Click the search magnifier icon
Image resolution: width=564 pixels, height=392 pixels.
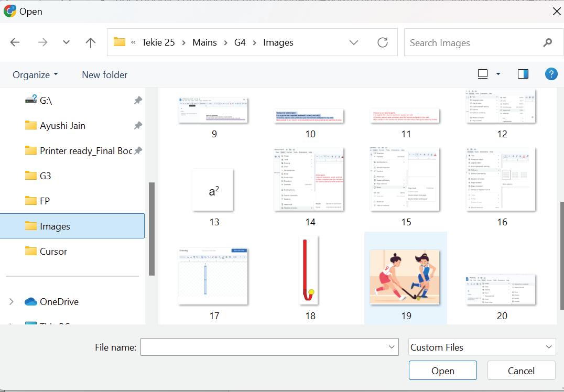(547, 42)
